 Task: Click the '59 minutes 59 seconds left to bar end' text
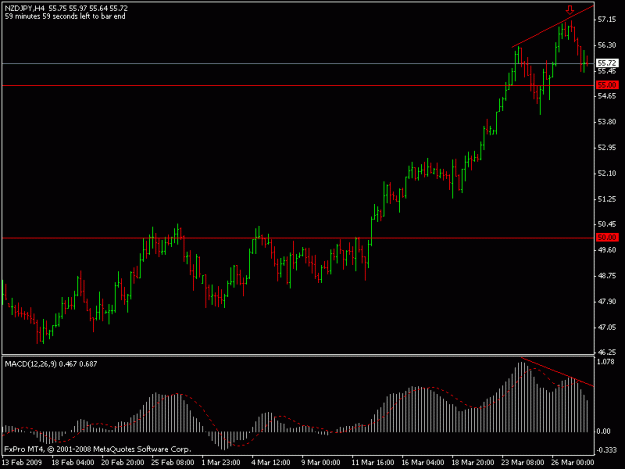tap(65, 16)
